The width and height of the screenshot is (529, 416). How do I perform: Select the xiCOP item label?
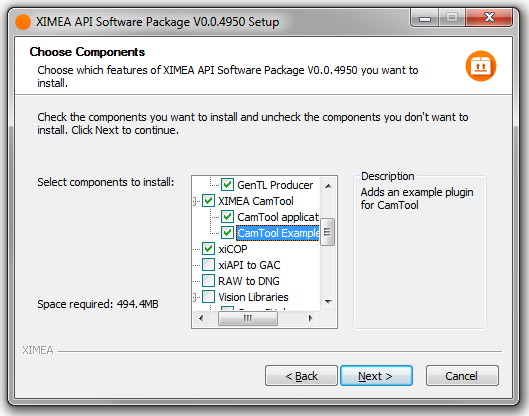pyautogui.click(x=233, y=249)
